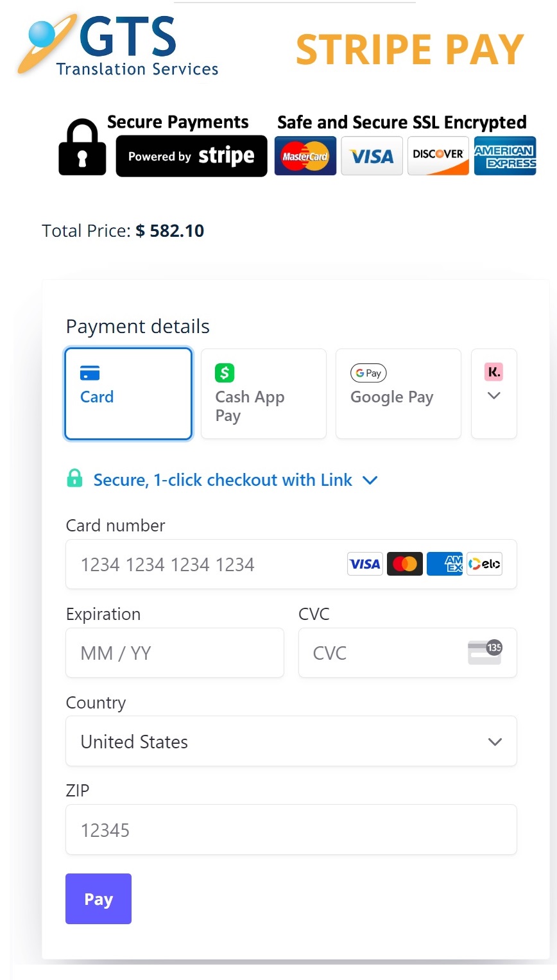Click the Discover card badge
Image resolution: width=557 pixels, height=980 pixels.
coord(438,155)
